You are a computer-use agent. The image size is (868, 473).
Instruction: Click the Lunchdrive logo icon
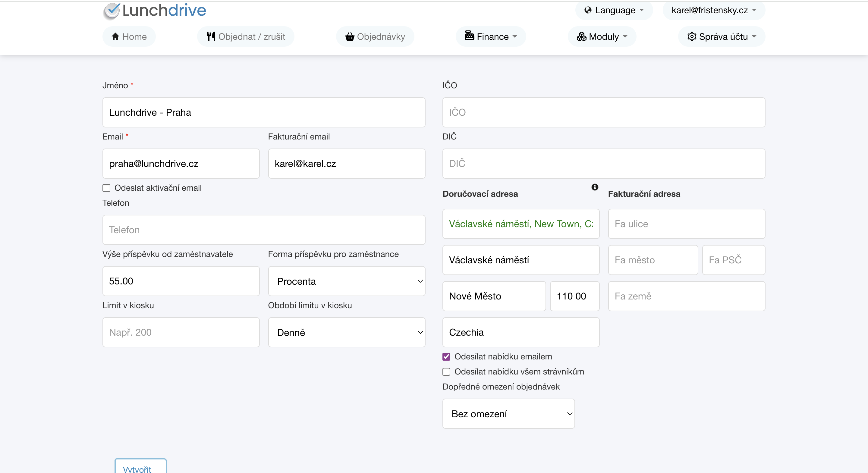click(112, 11)
